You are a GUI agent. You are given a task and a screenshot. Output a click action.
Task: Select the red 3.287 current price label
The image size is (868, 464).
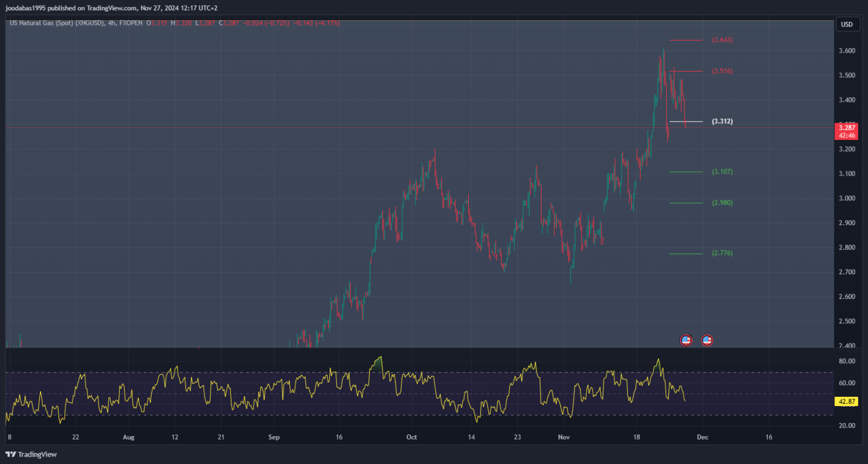pyautogui.click(x=845, y=127)
